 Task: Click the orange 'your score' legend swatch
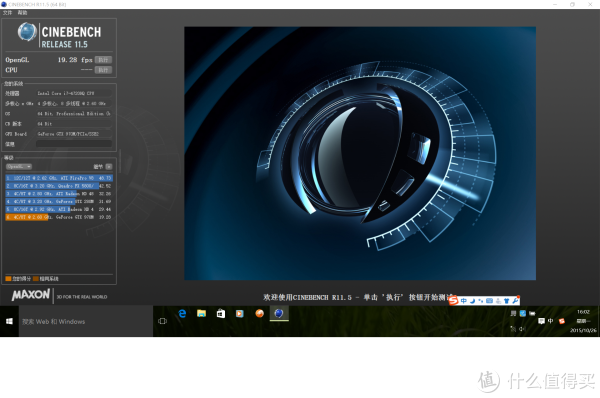click(8, 279)
